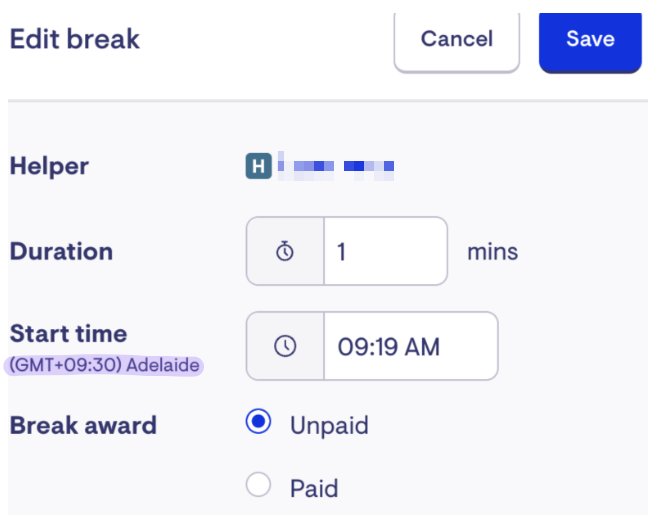Focus the Duration minutes input field

tap(385, 251)
